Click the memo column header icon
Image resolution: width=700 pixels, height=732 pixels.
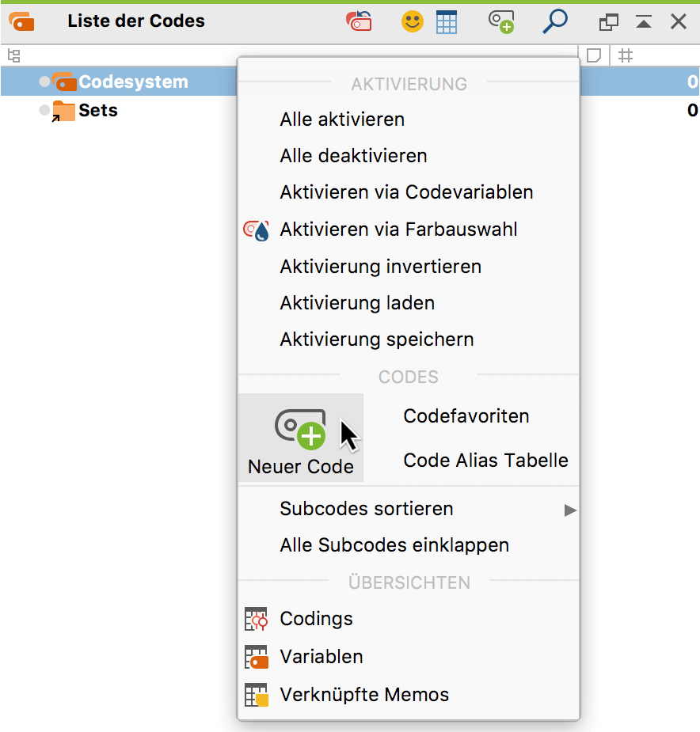pos(593,55)
